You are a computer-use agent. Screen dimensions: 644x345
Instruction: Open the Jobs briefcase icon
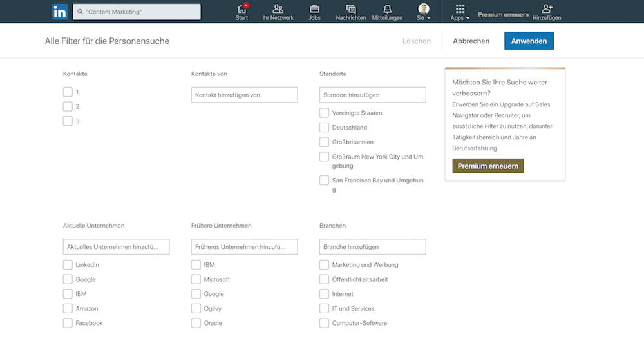(x=314, y=8)
